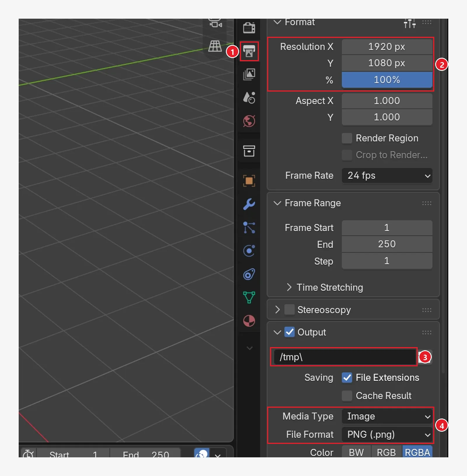
Task: Open the Modifiers wrench tab
Action: 249,204
